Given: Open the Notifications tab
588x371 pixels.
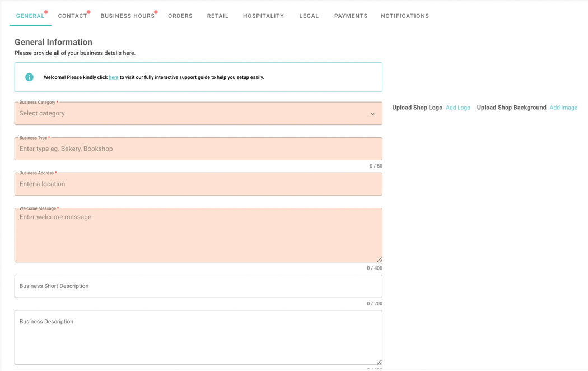Looking at the screenshot, I should (x=405, y=16).
